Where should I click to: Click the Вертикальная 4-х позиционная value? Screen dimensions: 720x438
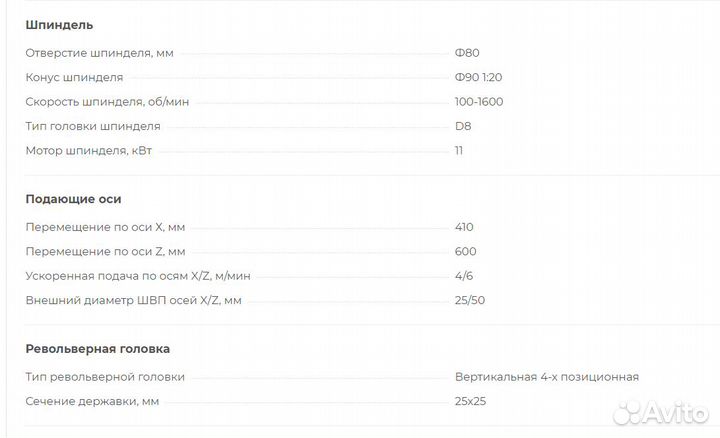546,377
